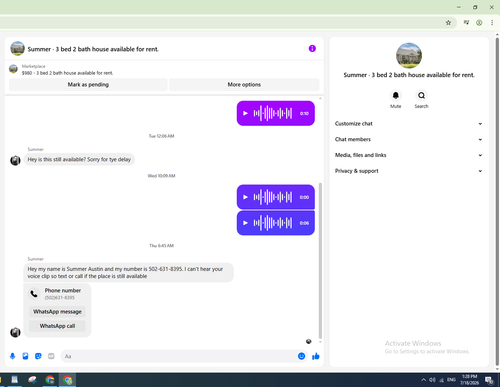500x387 pixels.
Task: Expand Chat members section
Action: click(x=409, y=139)
